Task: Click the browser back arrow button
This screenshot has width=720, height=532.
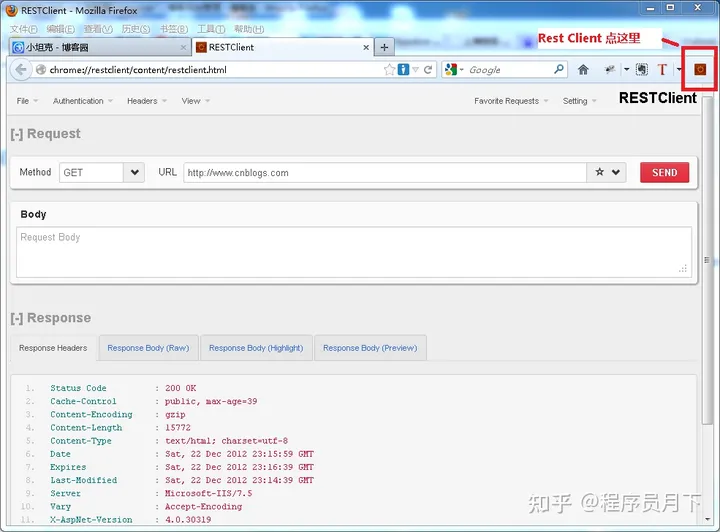Action: tap(20, 70)
